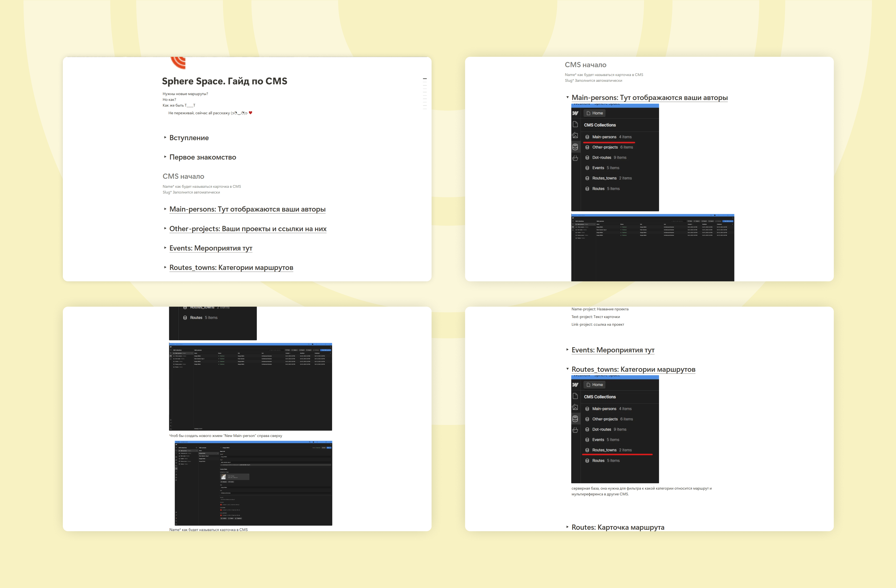Viewport: 896px width, 588px height.
Task: Click database icon left of red-underlined Main-persons item
Action: 587,137
